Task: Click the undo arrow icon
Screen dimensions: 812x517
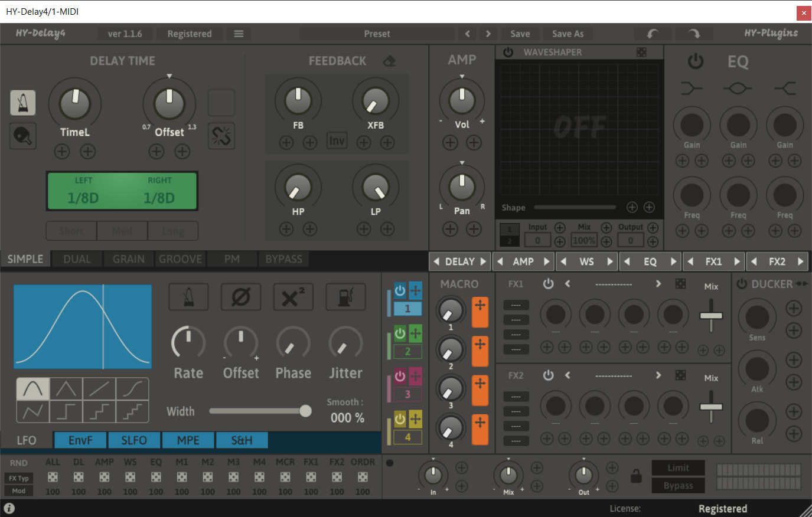Action: (x=653, y=34)
